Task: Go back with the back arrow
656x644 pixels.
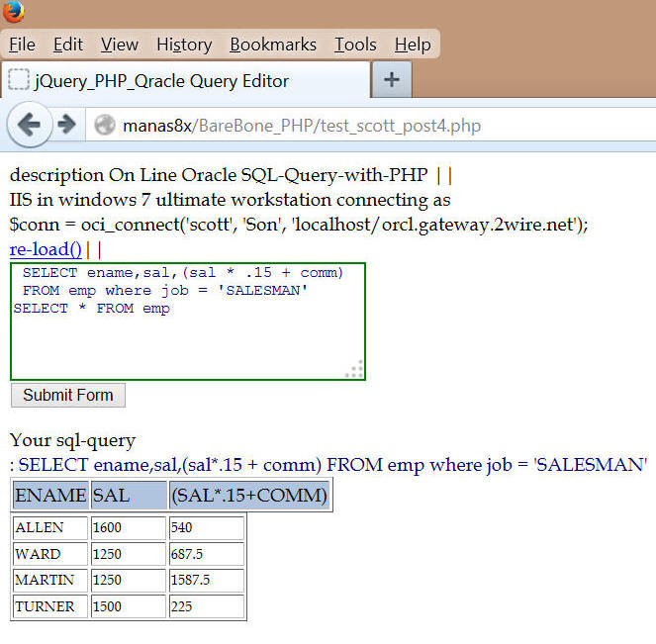Action: [x=30, y=125]
